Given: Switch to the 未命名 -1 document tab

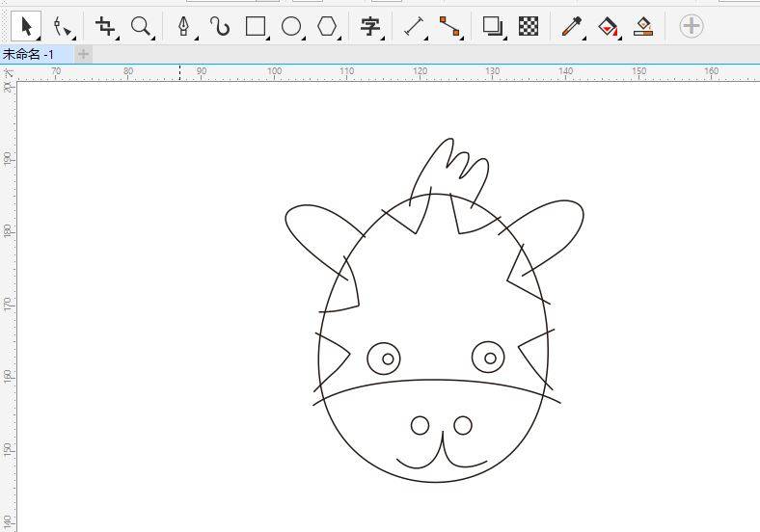Looking at the screenshot, I should 29,54.
